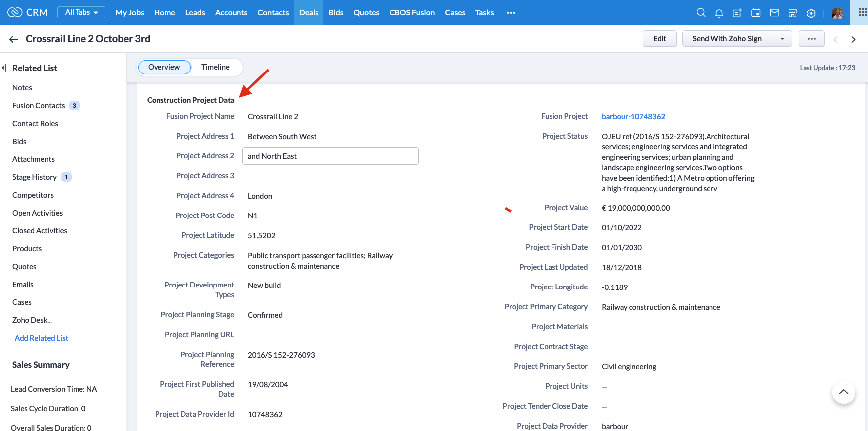The height and width of the screenshot is (431, 868).
Task: Open the Zoho apps grid launcher
Action: point(862,12)
